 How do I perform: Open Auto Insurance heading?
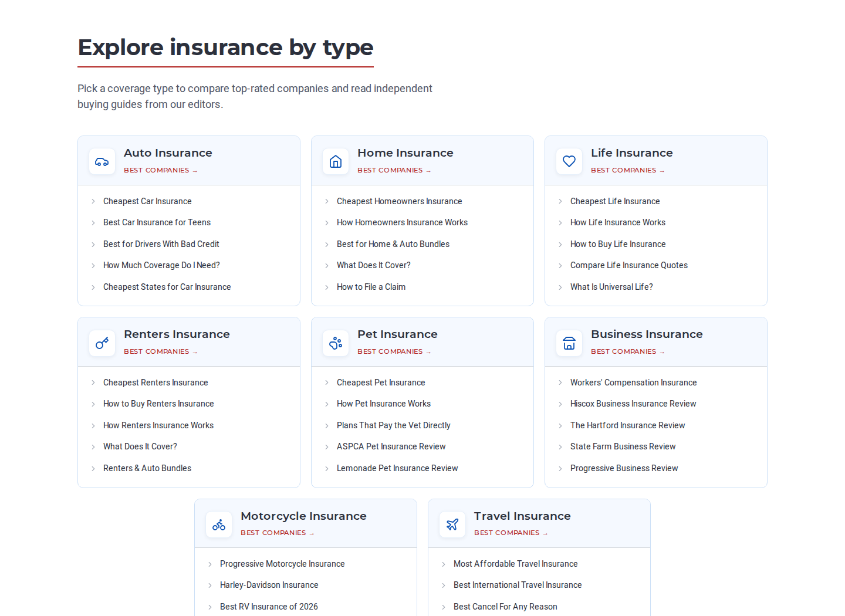pos(168,153)
